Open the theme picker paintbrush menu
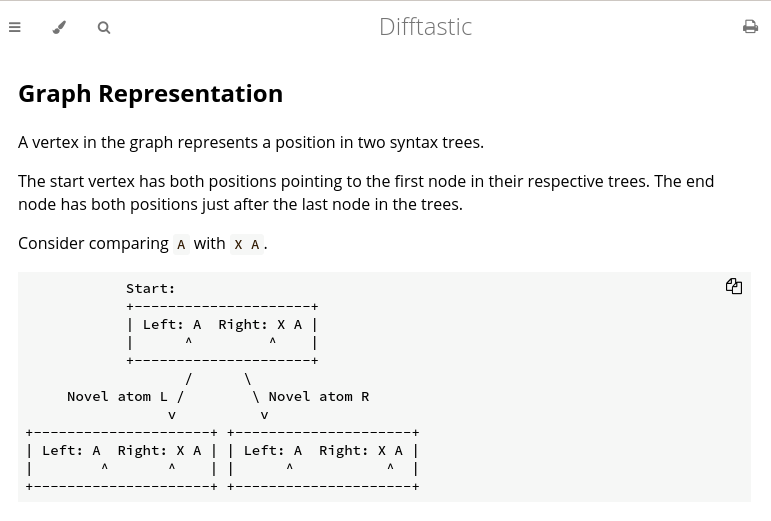The width and height of the screenshot is (771, 521). 59,28
